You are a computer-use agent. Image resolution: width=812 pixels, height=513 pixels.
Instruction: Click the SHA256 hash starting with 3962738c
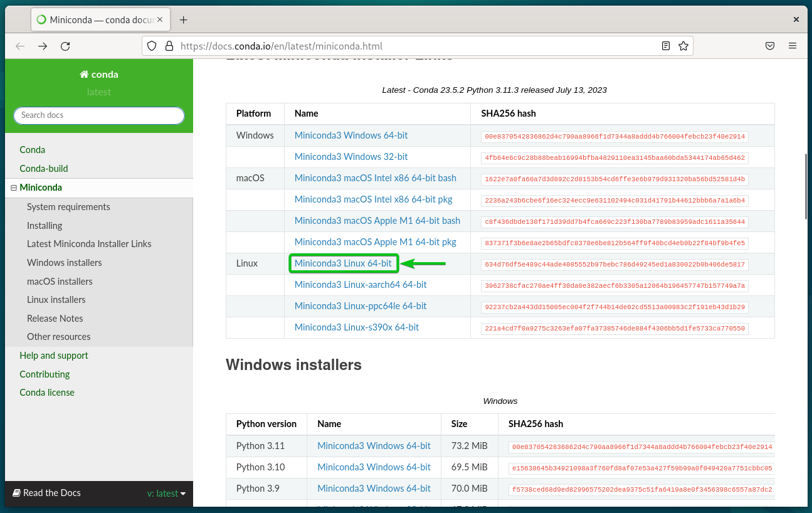tap(614, 286)
